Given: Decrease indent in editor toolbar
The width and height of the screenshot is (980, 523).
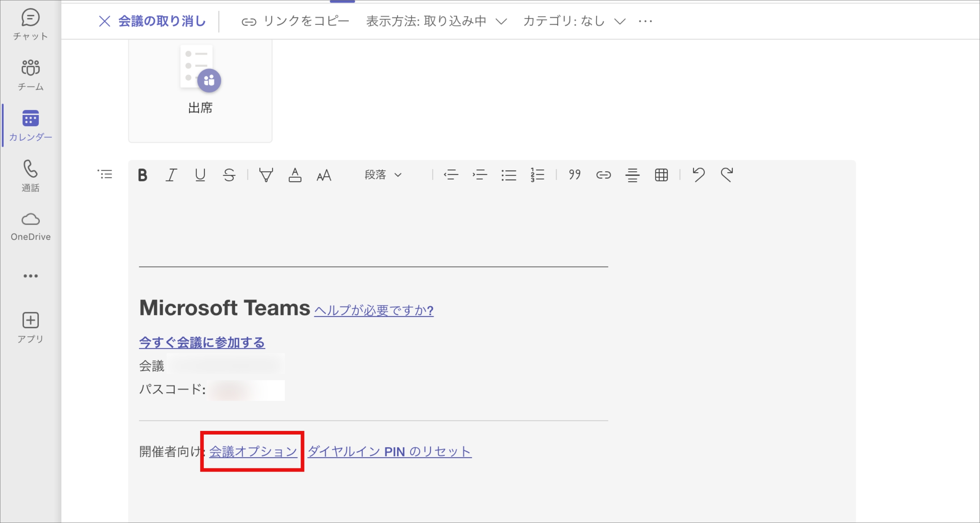Looking at the screenshot, I should (451, 175).
